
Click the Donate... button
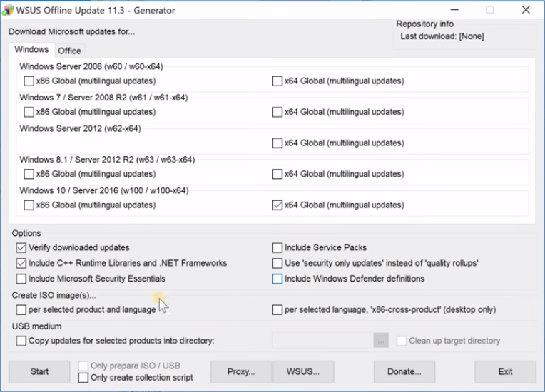(404, 371)
